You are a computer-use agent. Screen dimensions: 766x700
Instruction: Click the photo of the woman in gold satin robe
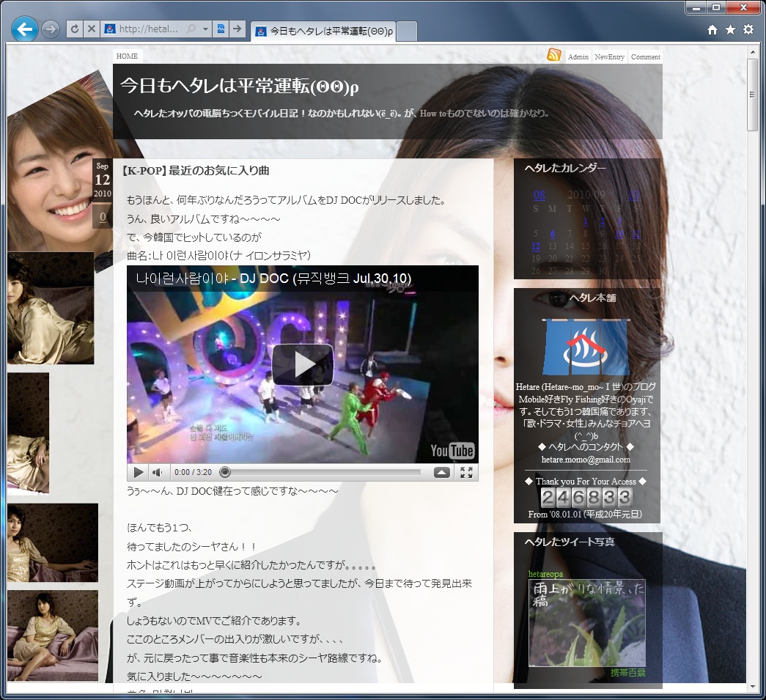[x=51, y=308]
